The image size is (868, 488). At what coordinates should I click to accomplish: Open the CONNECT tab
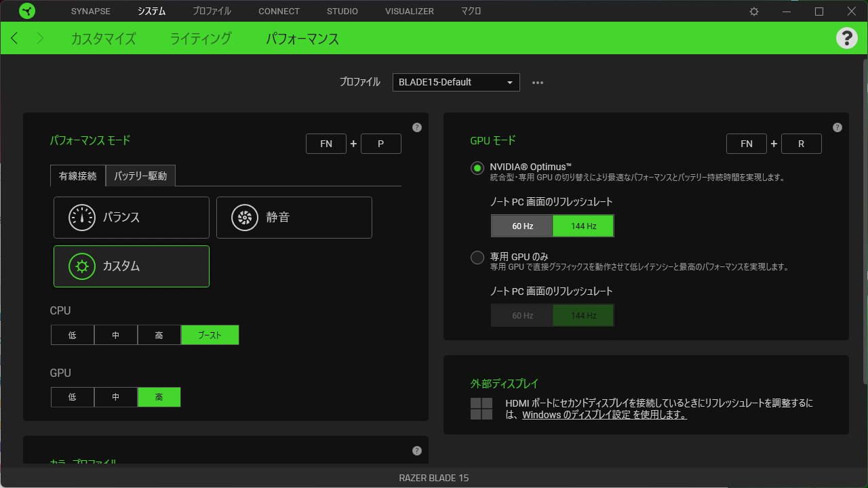click(279, 12)
